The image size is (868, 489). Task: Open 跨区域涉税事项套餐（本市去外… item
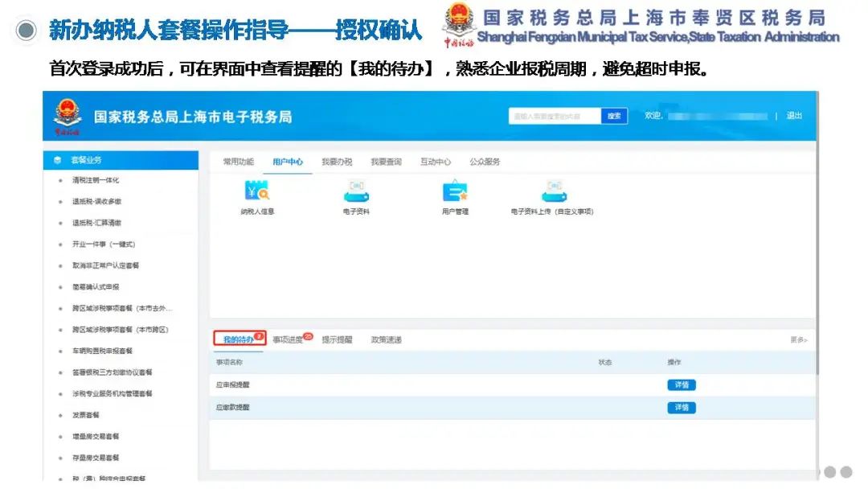[122, 309]
